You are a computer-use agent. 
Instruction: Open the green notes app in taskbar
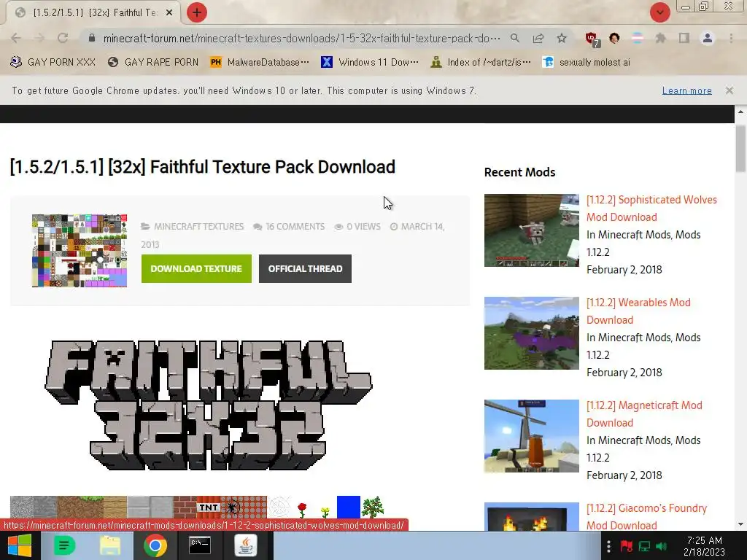[64, 545]
